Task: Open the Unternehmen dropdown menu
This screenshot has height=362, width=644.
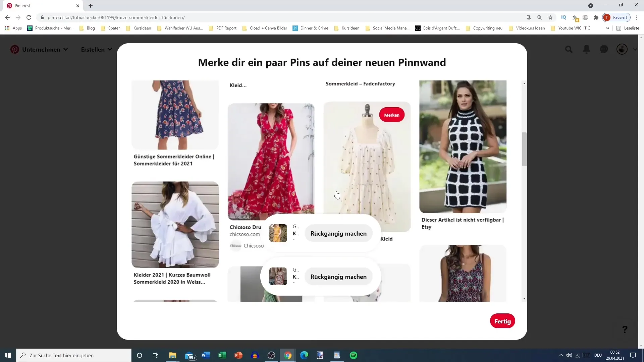Action: (x=45, y=49)
